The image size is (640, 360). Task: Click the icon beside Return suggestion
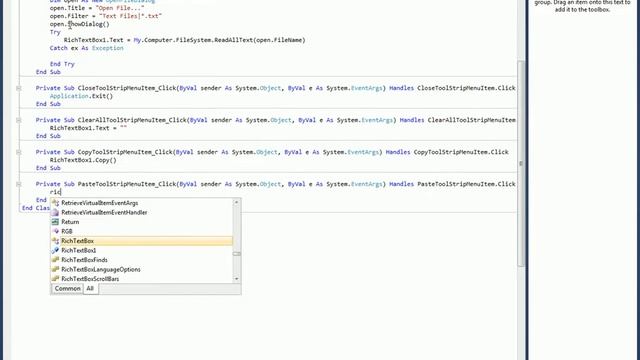click(x=55, y=222)
